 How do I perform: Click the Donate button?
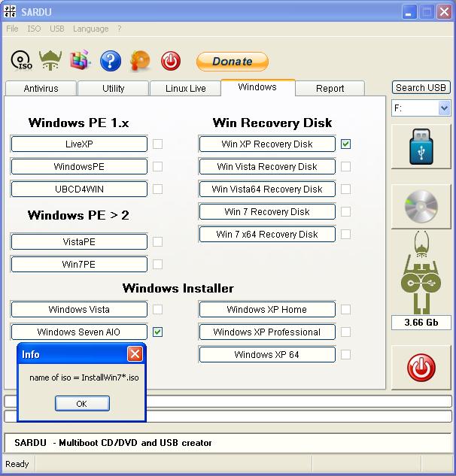[233, 62]
